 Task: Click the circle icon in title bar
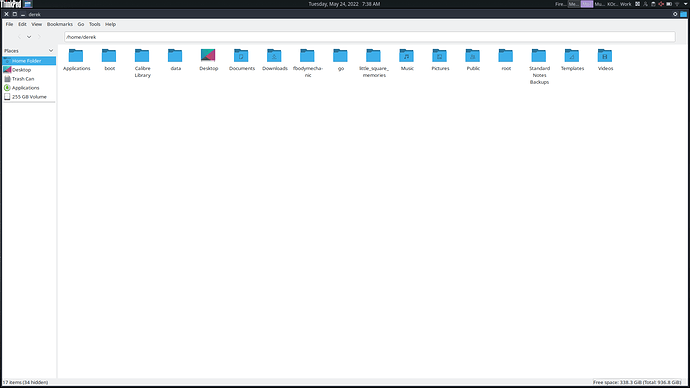point(675,14)
